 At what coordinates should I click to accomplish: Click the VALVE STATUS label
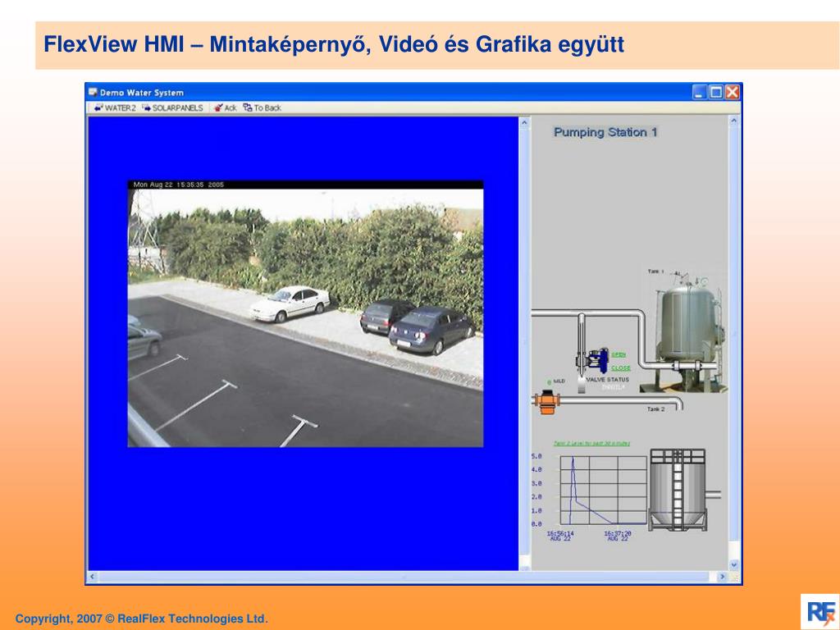coord(608,379)
